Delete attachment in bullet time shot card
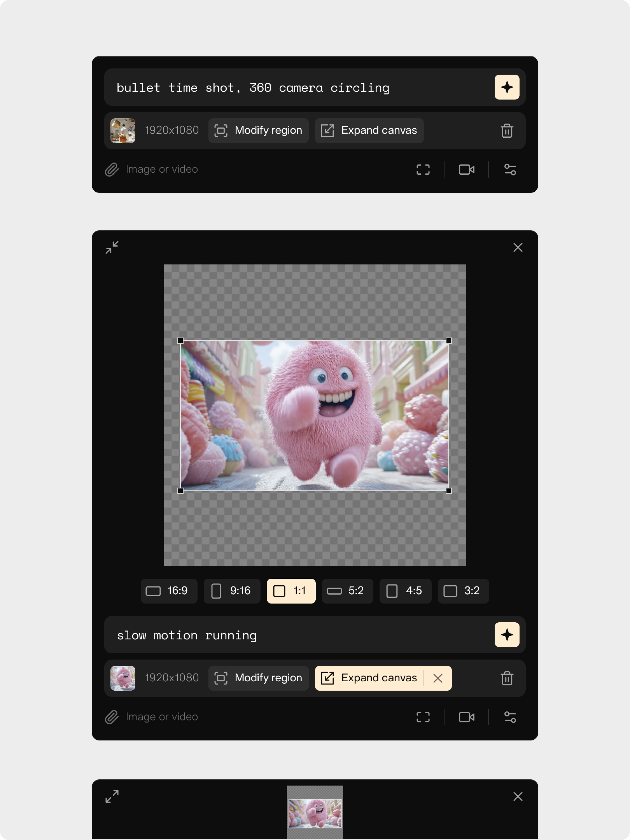Image resolution: width=630 pixels, height=840 pixels. pyautogui.click(x=506, y=131)
